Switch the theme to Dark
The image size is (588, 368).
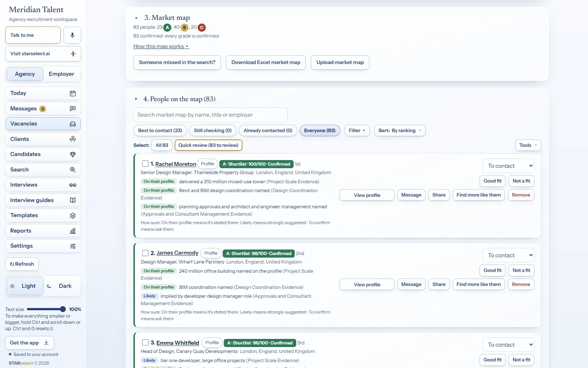coord(62,286)
